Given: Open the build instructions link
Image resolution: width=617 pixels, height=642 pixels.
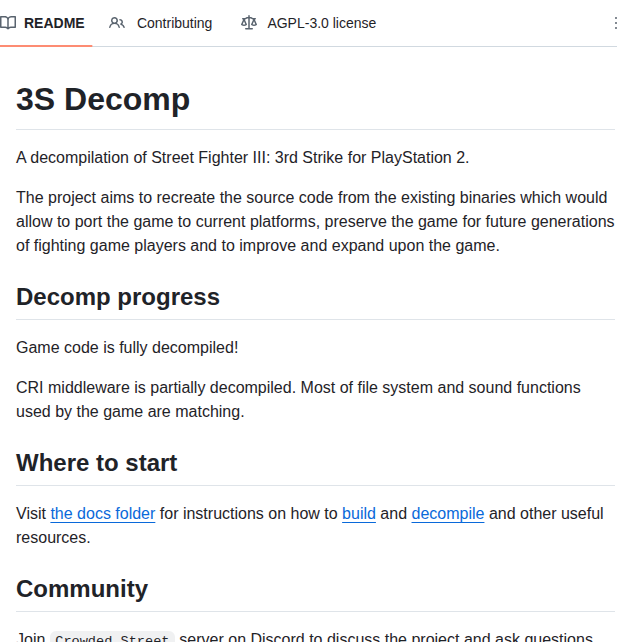Looking at the screenshot, I should point(359,513).
